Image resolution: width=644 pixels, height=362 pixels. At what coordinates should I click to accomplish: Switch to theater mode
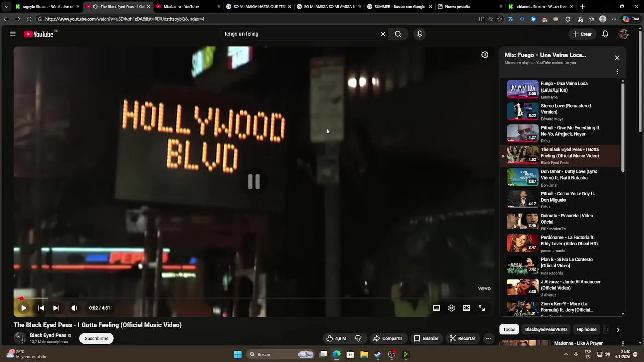click(x=466, y=308)
